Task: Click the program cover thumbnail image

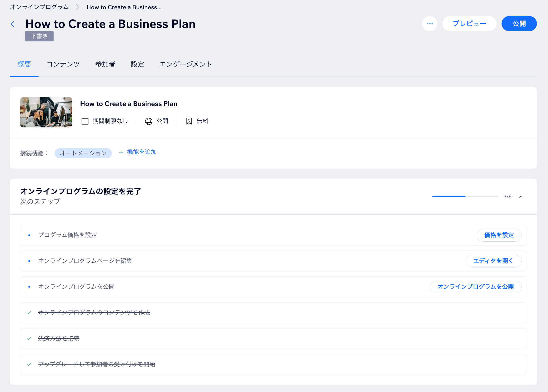Action: pyautogui.click(x=46, y=112)
